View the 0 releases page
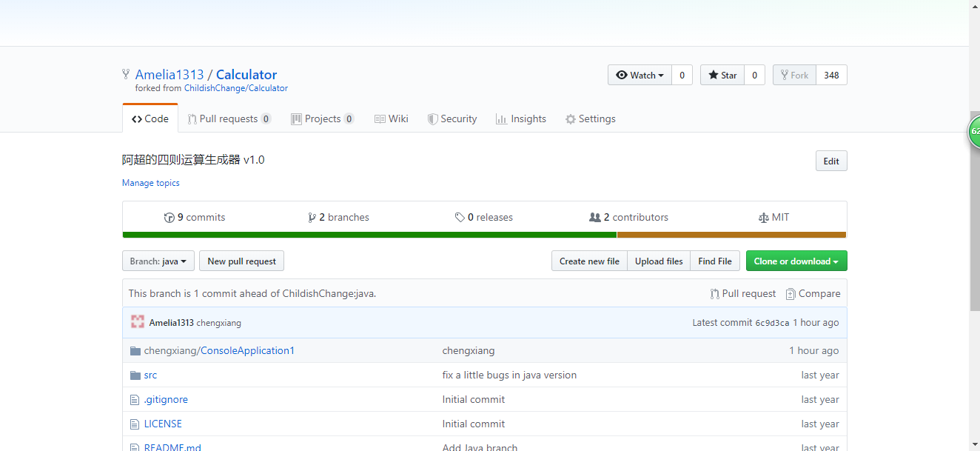 tap(484, 217)
